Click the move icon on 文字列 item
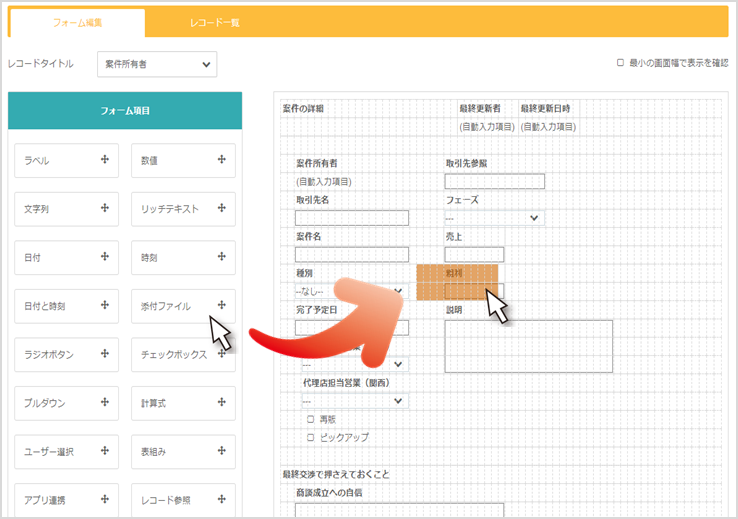738x519 pixels. (x=105, y=208)
